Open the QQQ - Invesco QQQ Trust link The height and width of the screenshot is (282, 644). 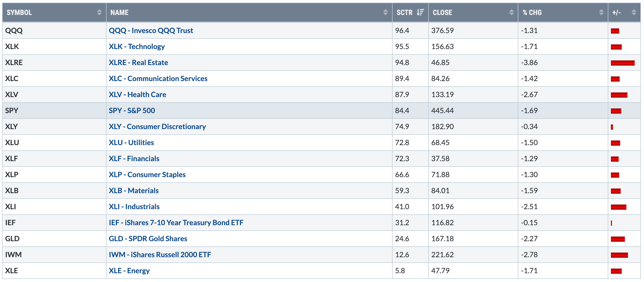point(151,30)
